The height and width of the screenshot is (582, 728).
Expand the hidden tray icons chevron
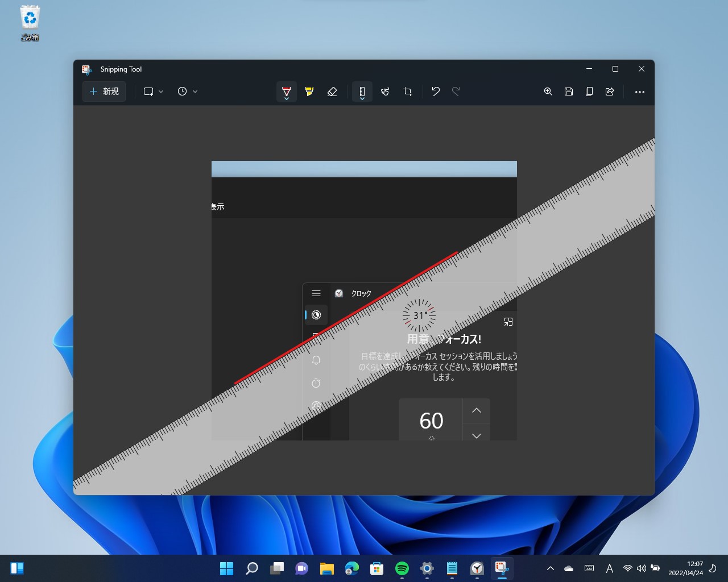(x=551, y=568)
